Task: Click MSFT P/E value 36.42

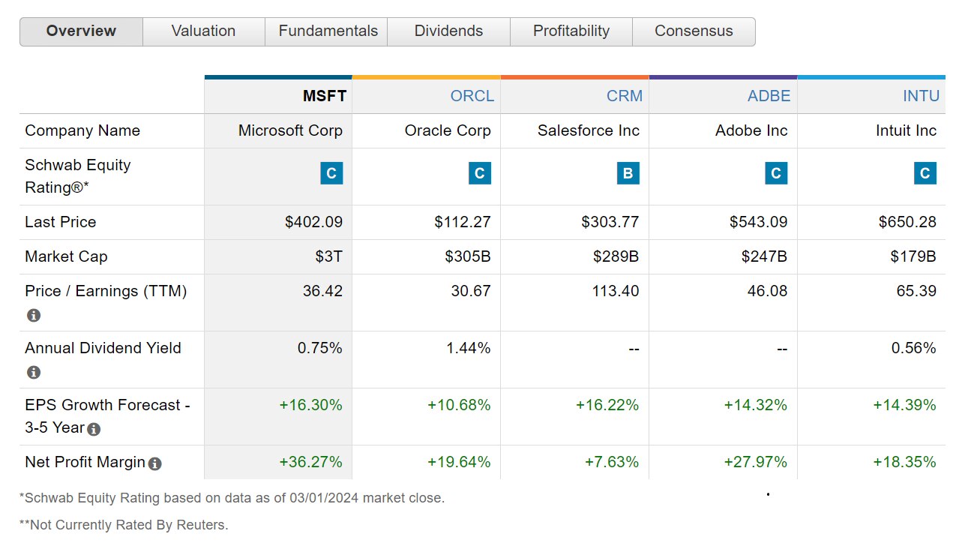Action: [322, 291]
